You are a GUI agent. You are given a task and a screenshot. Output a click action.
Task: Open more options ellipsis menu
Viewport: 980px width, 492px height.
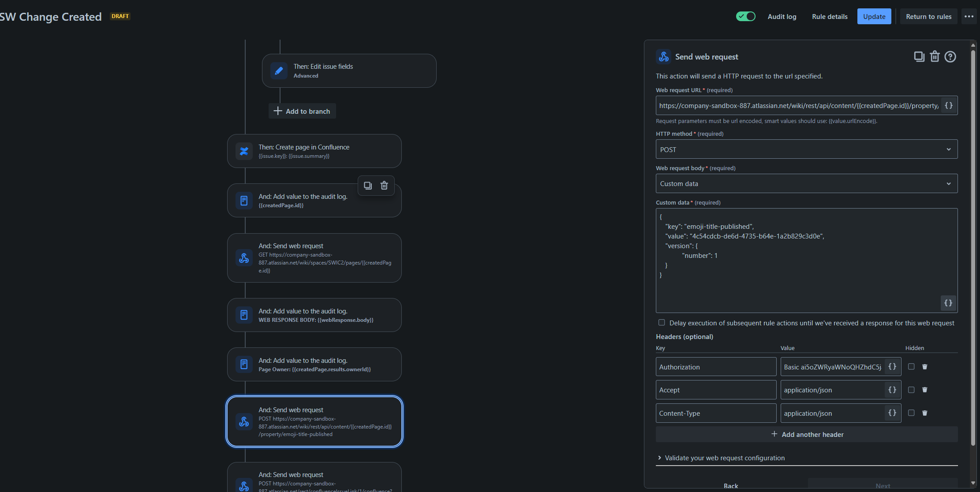coord(969,17)
